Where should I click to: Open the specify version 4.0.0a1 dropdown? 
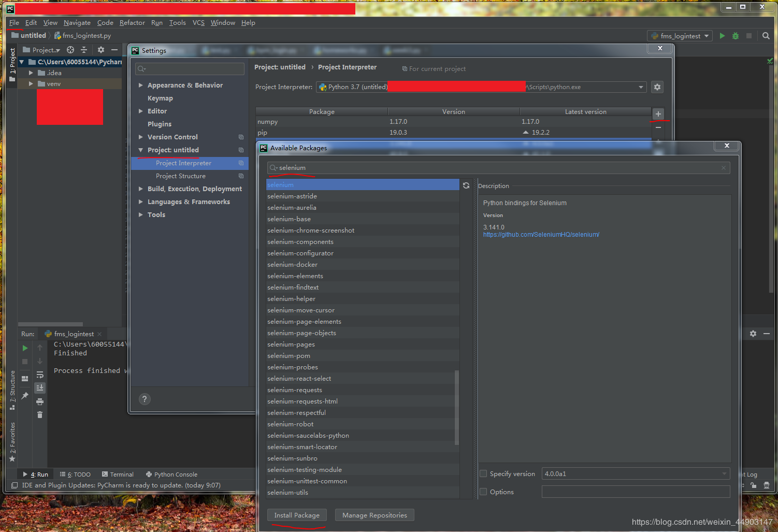(724, 473)
